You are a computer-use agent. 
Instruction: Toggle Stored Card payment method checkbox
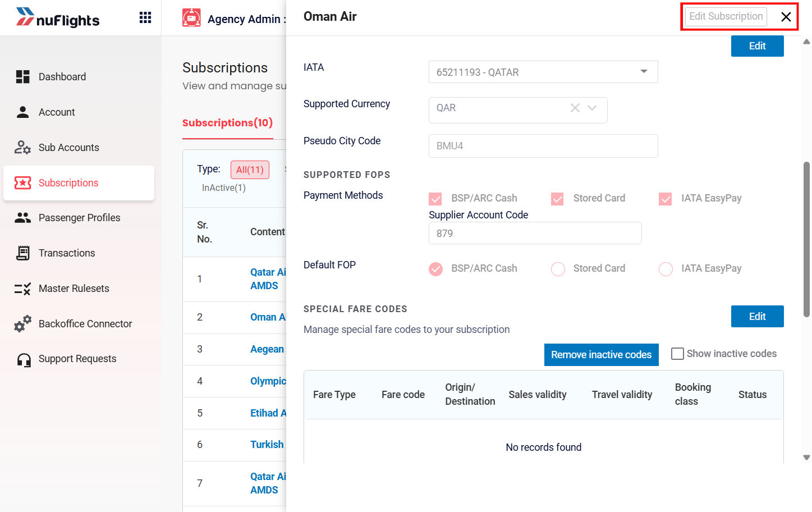(557, 199)
